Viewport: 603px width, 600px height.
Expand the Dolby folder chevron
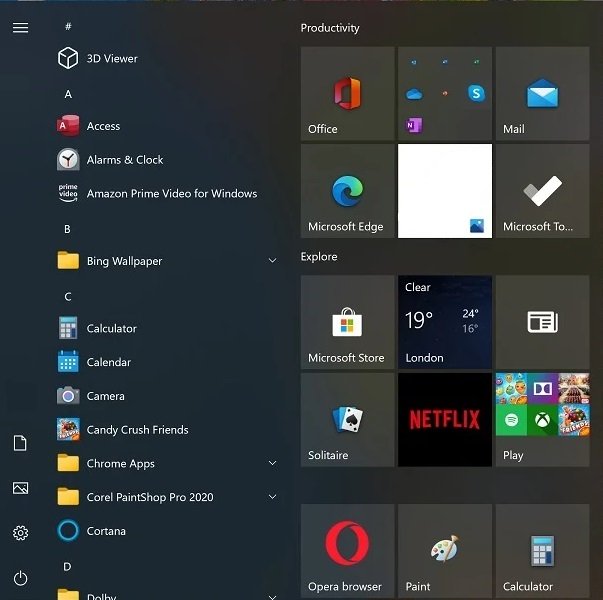(272, 597)
